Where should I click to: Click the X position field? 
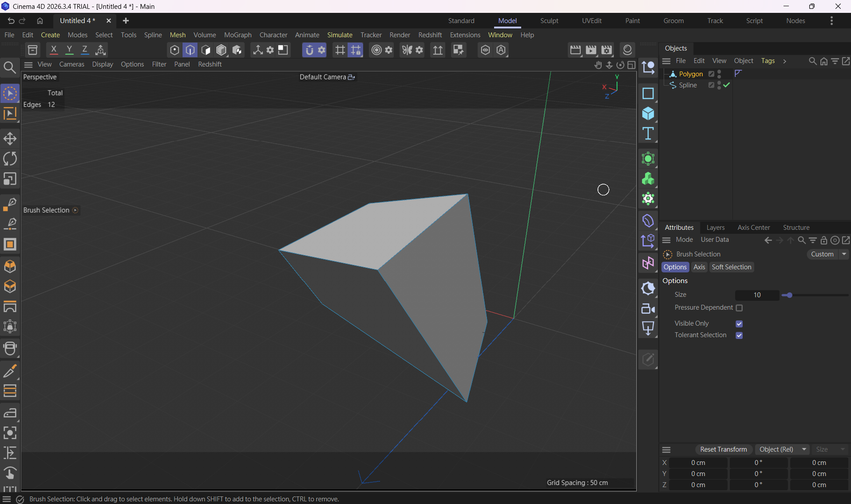pyautogui.click(x=698, y=463)
